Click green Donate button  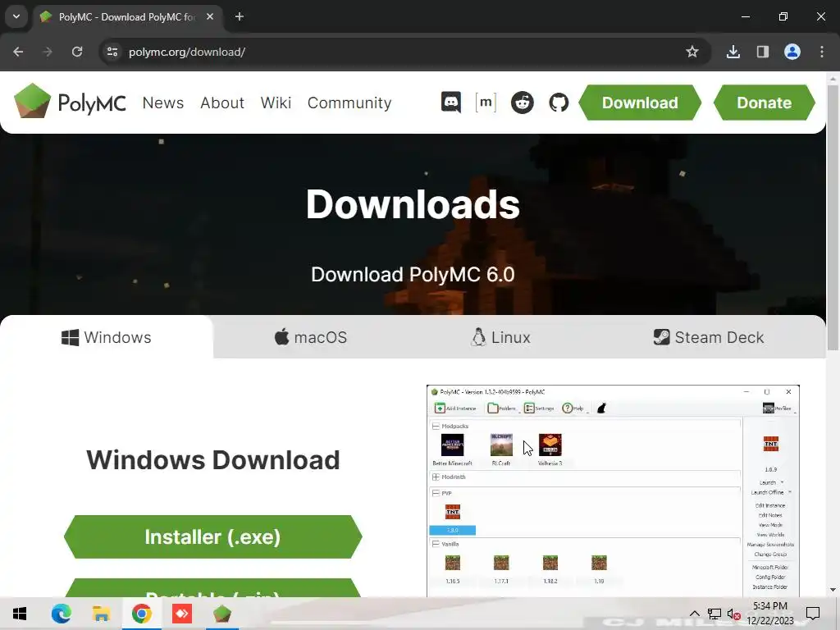[764, 103]
